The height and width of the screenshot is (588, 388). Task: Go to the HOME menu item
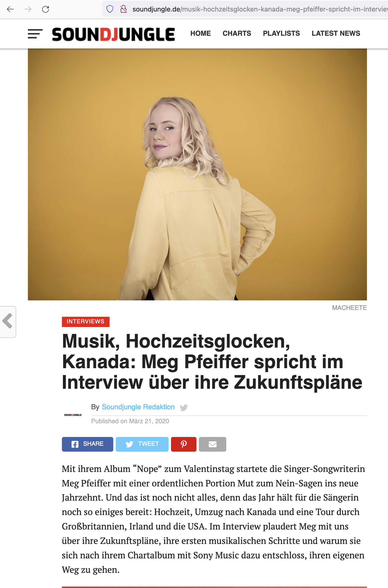(200, 34)
